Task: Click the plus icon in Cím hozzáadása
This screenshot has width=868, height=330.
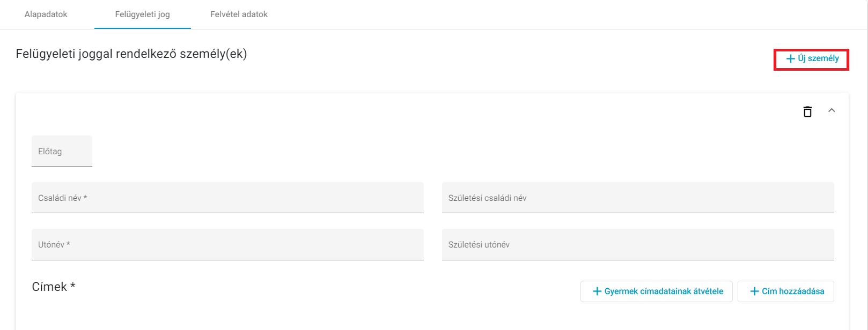Action: pyautogui.click(x=754, y=291)
